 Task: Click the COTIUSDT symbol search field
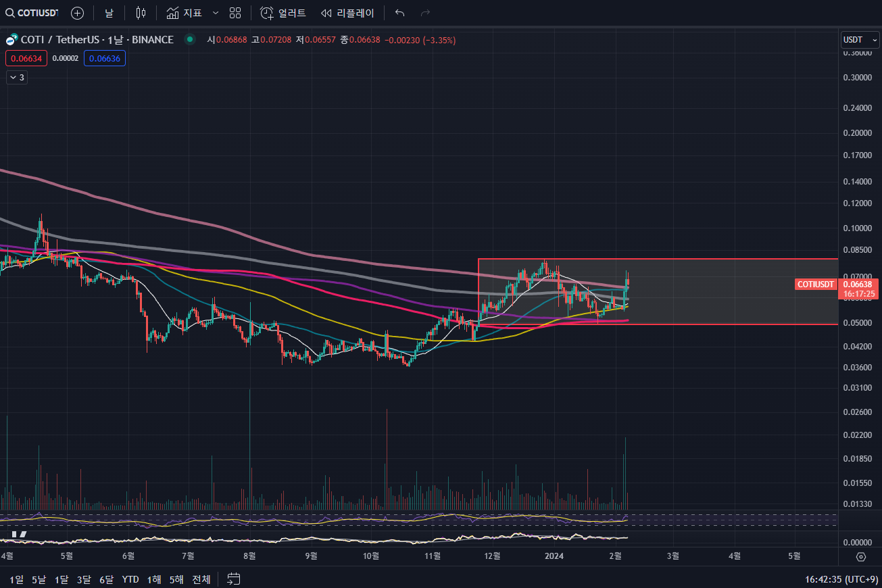click(x=32, y=13)
